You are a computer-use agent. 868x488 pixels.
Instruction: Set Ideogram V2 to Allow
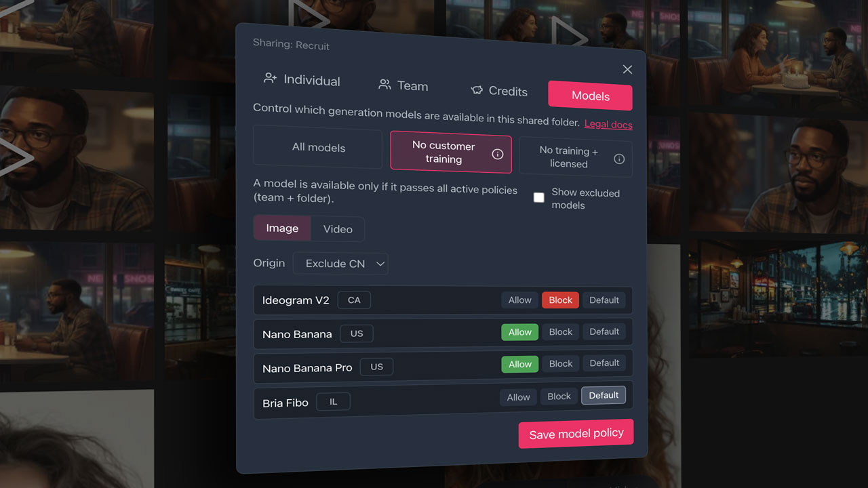[520, 300]
